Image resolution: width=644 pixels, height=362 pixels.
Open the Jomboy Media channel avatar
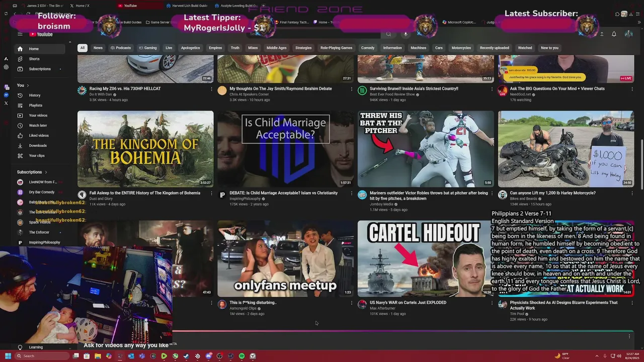click(362, 195)
